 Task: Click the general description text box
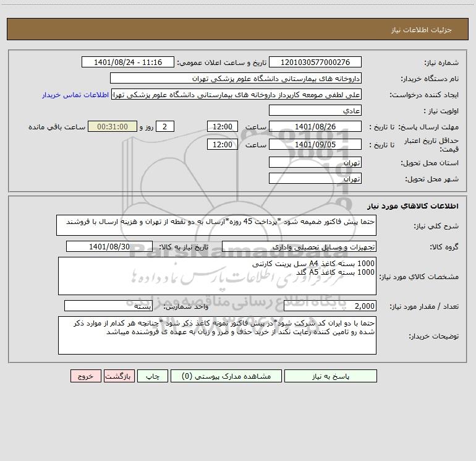216,225
